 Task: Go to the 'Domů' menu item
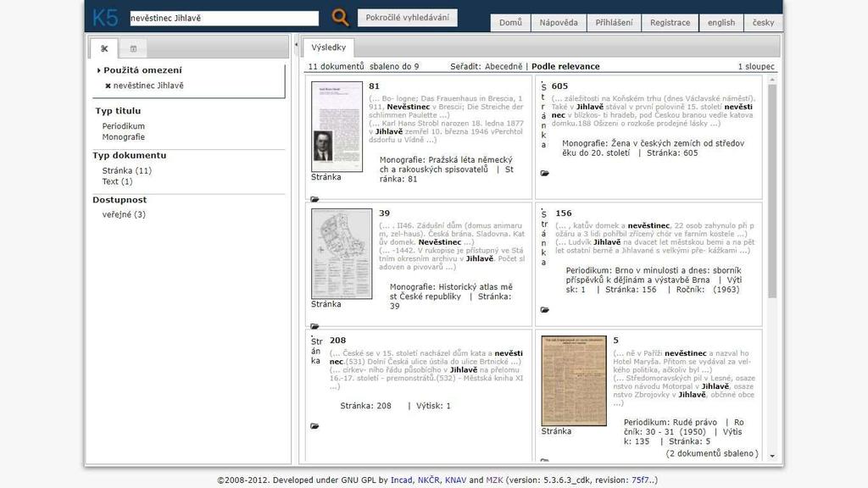pos(510,23)
